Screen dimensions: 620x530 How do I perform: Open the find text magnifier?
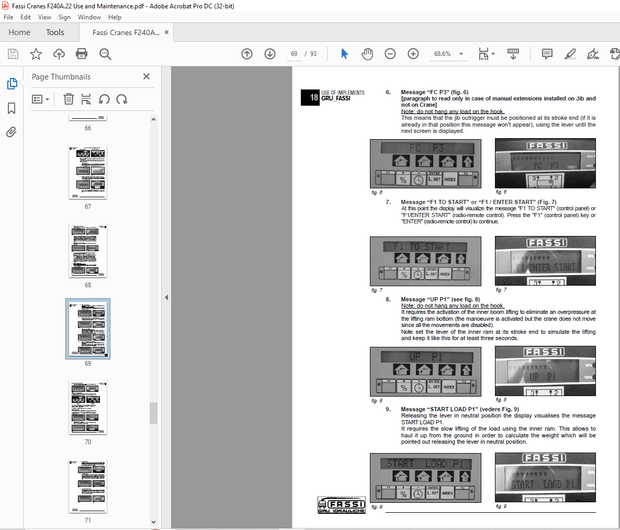(105, 54)
